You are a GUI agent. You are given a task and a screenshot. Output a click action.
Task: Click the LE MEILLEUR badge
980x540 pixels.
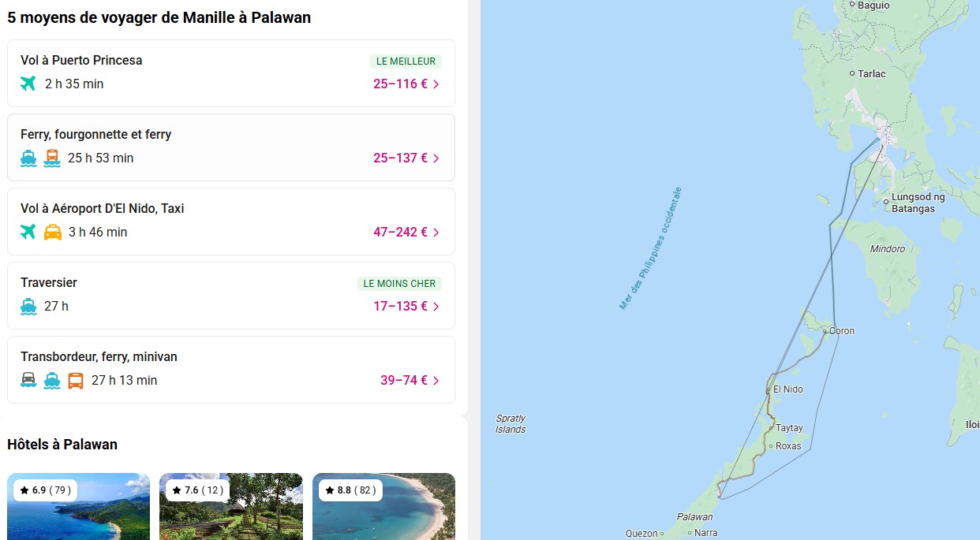click(406, 61)
